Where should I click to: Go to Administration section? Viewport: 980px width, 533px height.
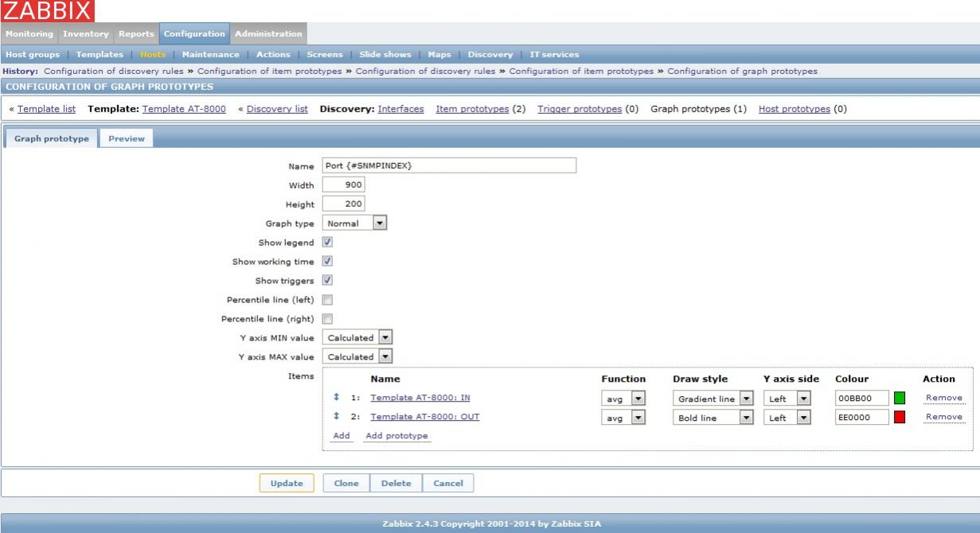(268, 33)
